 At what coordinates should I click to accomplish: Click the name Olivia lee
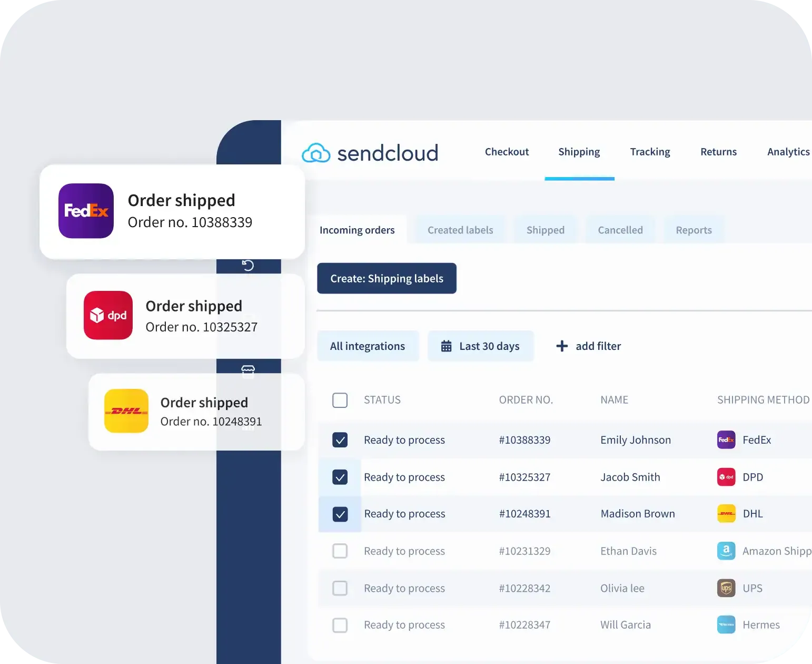tap(622, 588)
